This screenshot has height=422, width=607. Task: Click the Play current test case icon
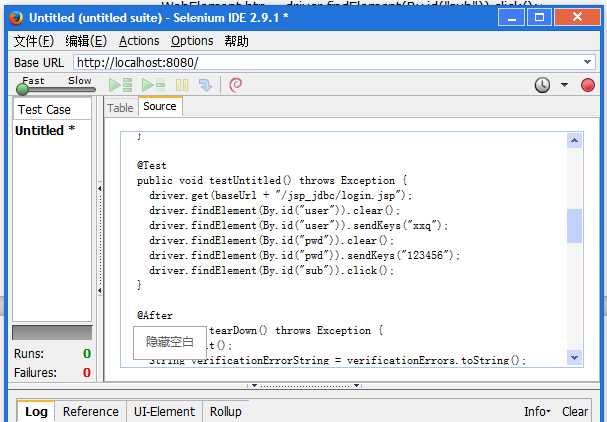click(x=153, y=85)
